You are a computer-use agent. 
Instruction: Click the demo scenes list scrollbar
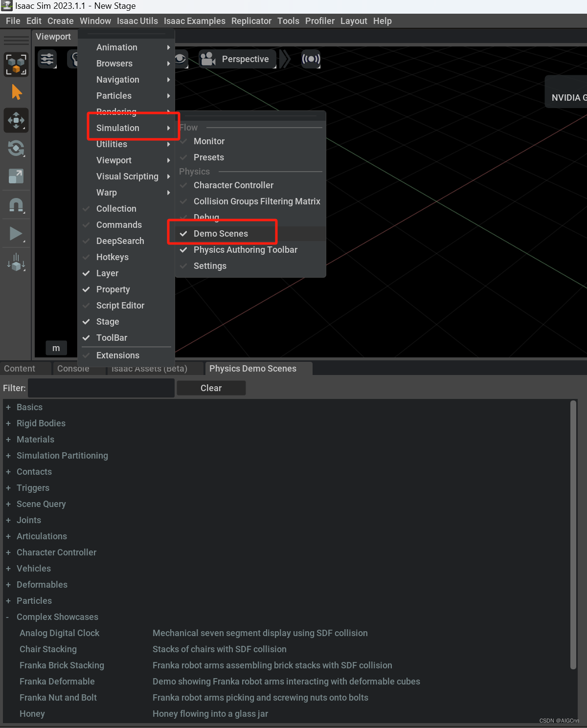[573, 535]
